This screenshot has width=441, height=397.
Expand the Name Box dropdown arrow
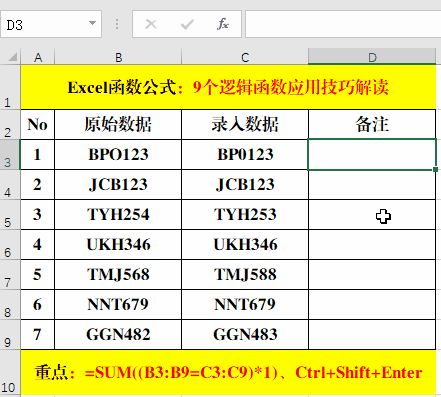point(92,23)
